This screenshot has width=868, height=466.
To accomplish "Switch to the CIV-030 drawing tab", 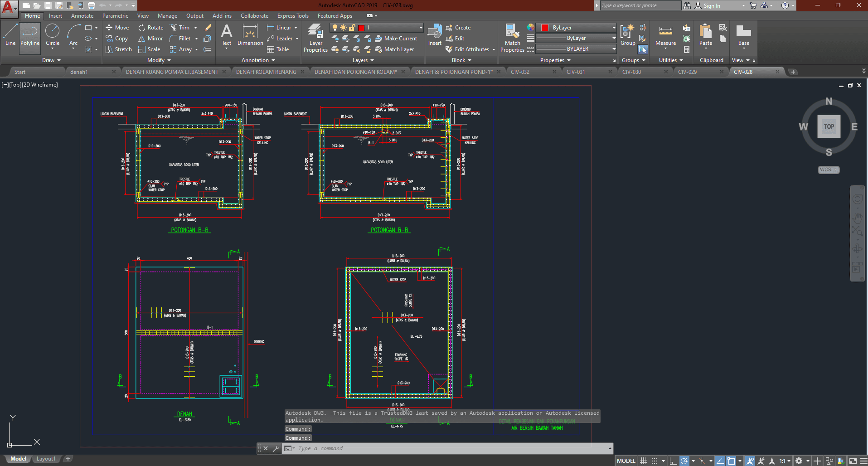I will click(631, 72).
